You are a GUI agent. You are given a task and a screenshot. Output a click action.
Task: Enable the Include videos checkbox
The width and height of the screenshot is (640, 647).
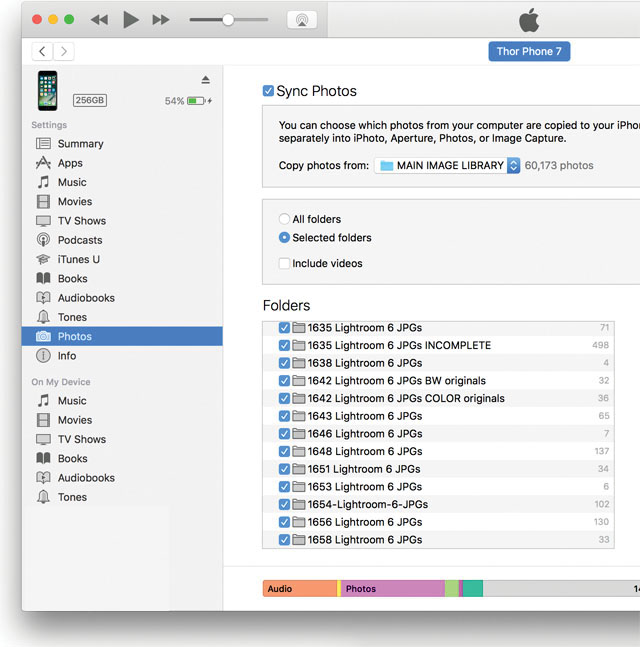click(x=284, y=263)
